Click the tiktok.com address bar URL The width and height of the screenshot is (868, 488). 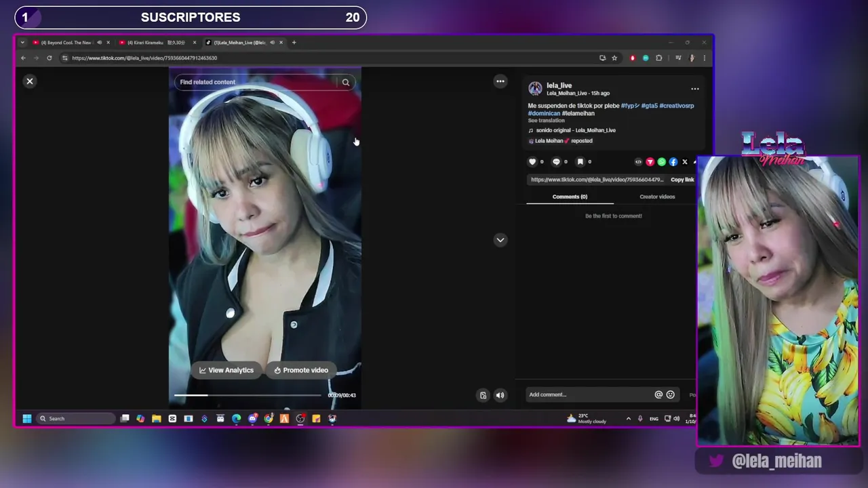tap(144, 58)
